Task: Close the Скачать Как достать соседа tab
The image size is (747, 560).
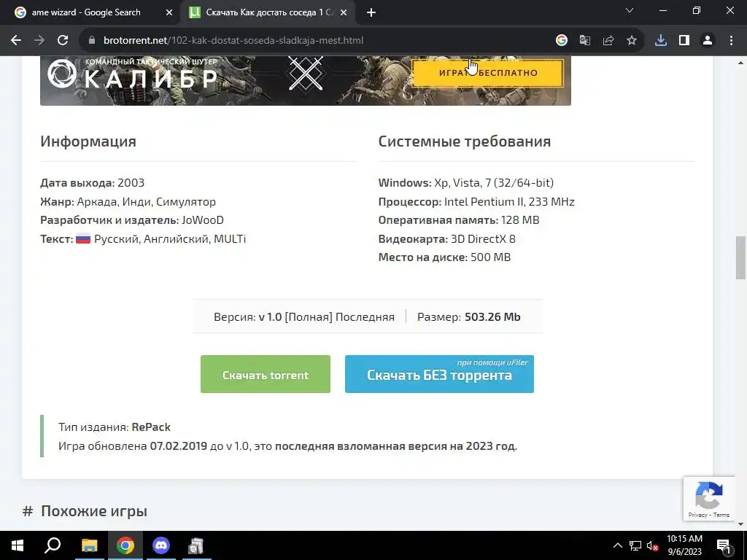Action: coord(344,13)
